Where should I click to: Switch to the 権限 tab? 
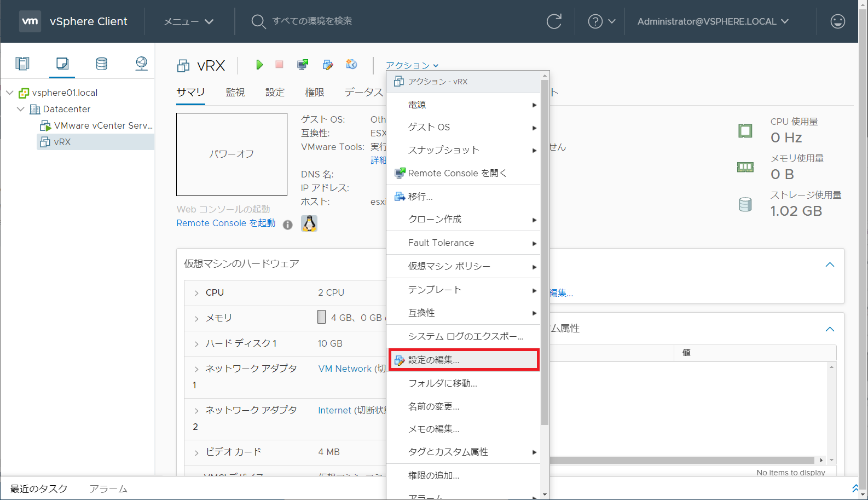(314, 92)
